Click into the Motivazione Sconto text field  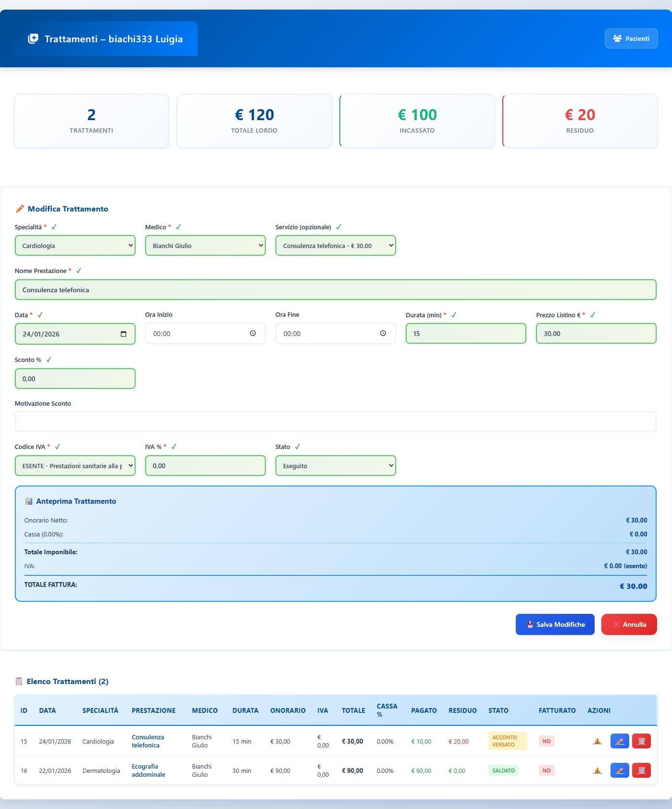pos(336,422)
